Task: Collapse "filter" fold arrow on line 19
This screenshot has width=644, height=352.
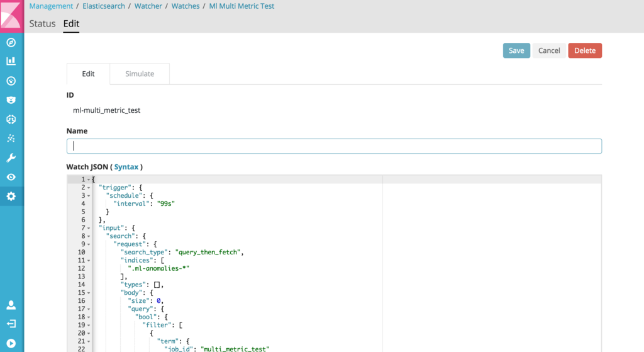Action: coord(89,326)
